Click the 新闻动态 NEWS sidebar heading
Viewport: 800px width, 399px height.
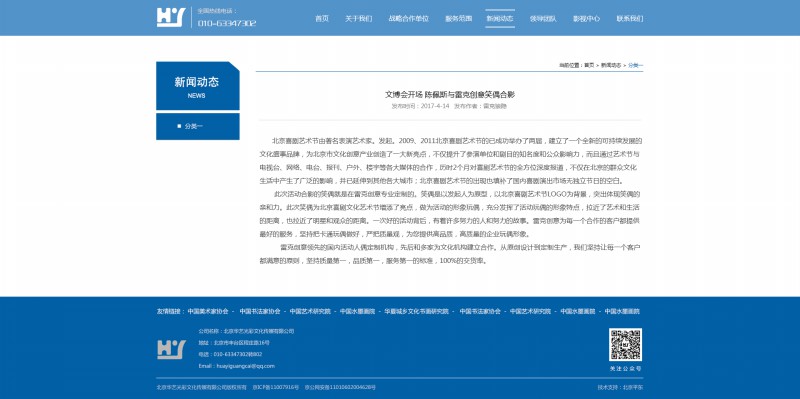pyautogui.click(x=197, y=86)
